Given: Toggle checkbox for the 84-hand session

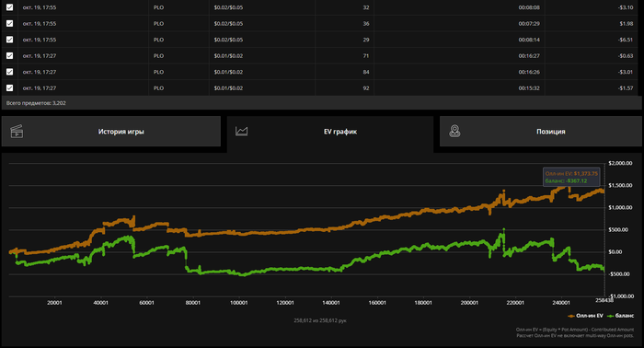Looking at the screenshot, I should click(x=9, y=72).
